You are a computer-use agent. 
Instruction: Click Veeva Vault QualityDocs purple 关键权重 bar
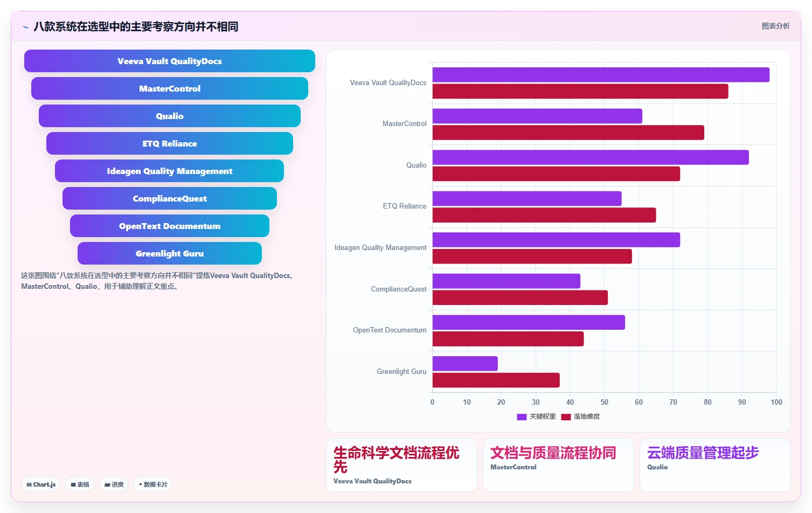tap(601, 75)
